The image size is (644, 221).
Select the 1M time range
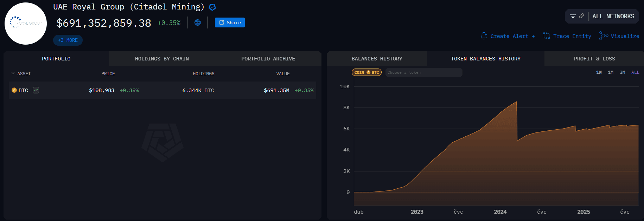tap(611, 72)
